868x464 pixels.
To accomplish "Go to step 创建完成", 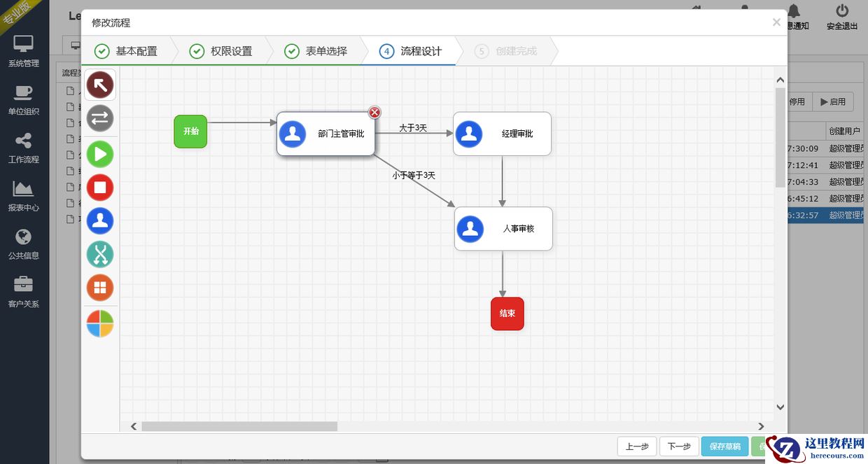I will (506, 51).
